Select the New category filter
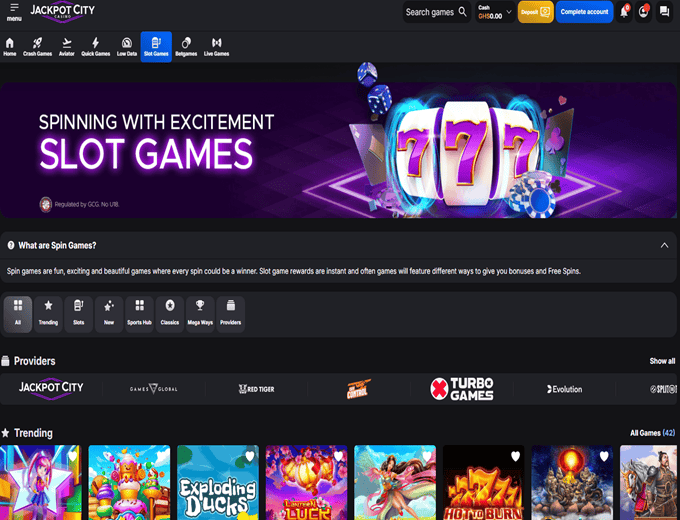Image resolution: width=680 pixels, height=520 pixels. 109,314
